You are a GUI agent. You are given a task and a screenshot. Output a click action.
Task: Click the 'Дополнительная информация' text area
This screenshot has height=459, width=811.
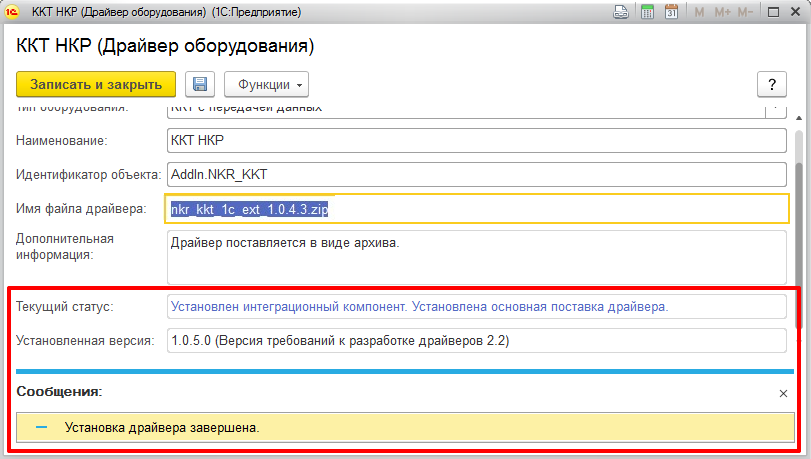click(476, 257)
